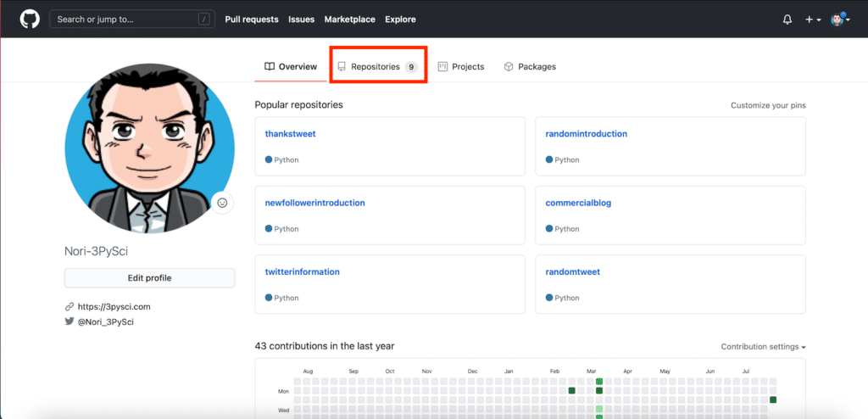868x419 pixels.
Task: Click the large profile avatar picture
Action: (x=149, y=148)
